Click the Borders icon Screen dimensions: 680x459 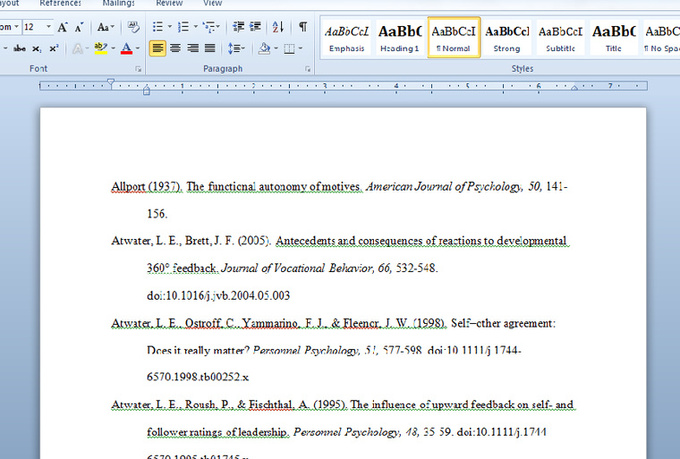pos(289,48)
